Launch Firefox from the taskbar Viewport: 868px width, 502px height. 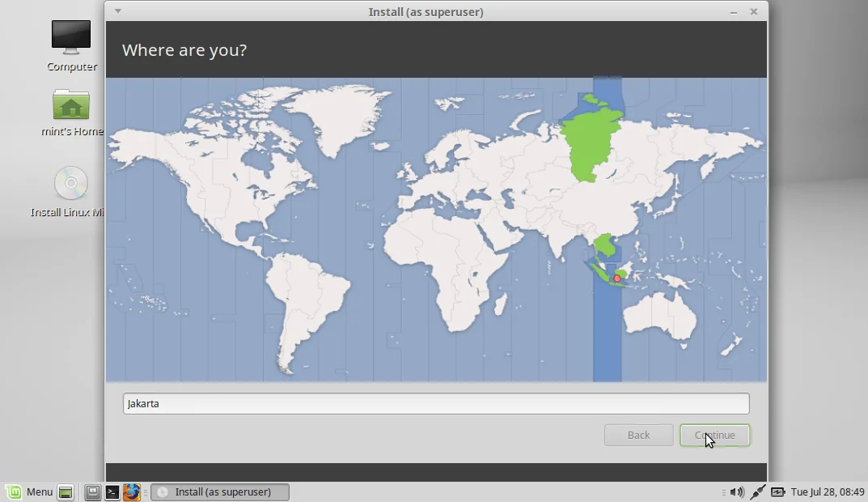(x=132, y=491)
